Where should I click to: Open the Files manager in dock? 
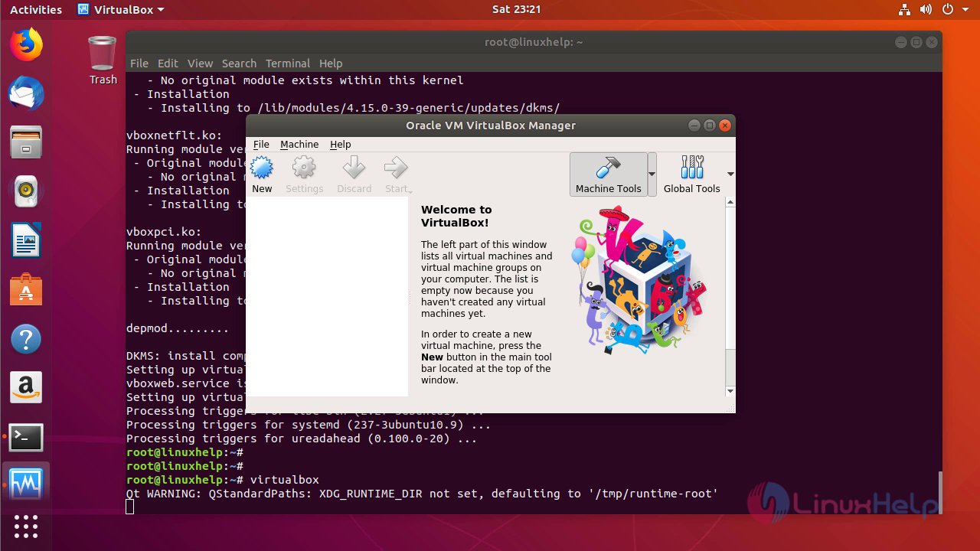(x=26, y=143)
